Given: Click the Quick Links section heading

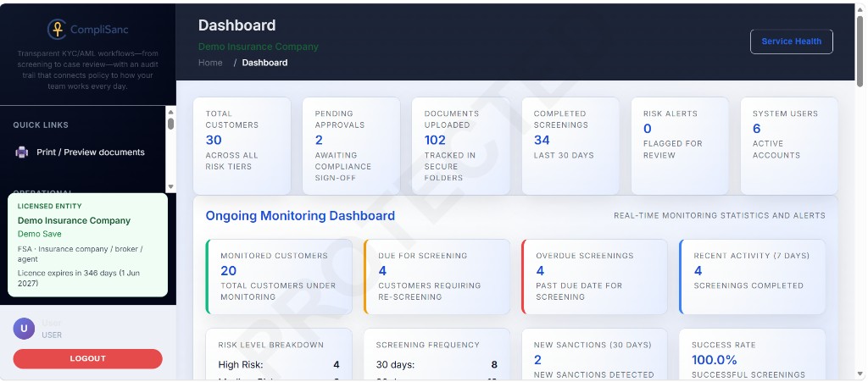Looking at the screenshot, I should [41, 125].
